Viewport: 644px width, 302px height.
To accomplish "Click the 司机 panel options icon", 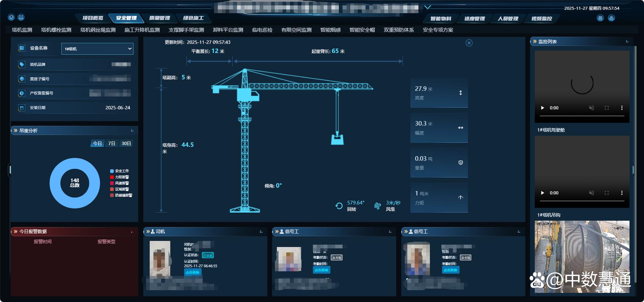I will tap(261, 232).
